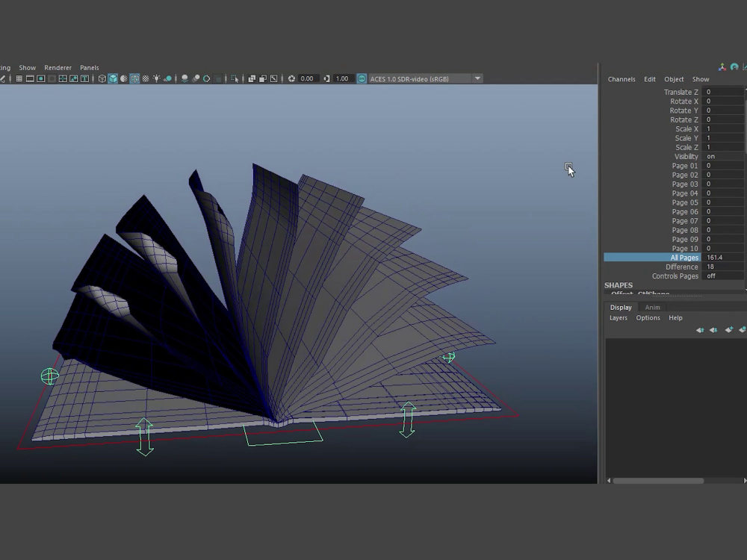Click create new empty layer icon
Viewport: 747px width, 560px height.
[x=729, y=329]
